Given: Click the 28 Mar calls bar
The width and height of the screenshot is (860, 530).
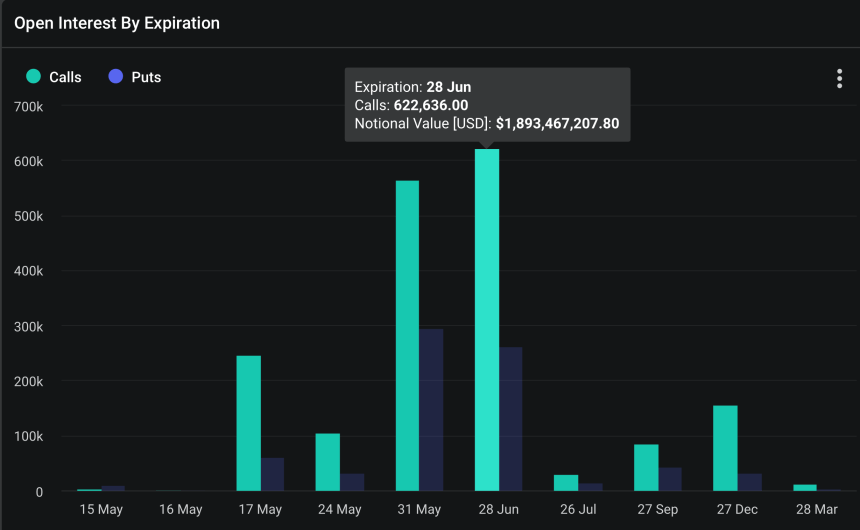Looking at the screenshot, I should (x=805, y=487).
